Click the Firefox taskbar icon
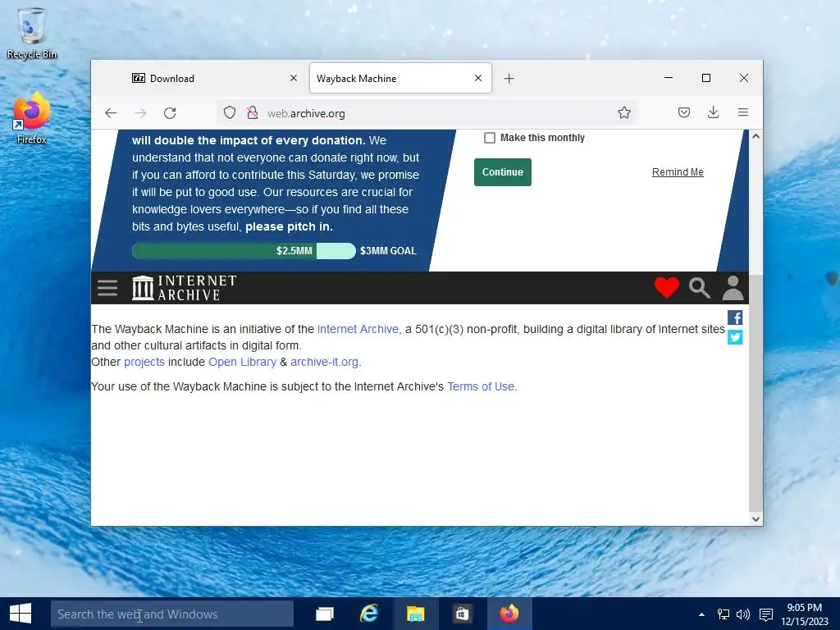 (509, 614)
